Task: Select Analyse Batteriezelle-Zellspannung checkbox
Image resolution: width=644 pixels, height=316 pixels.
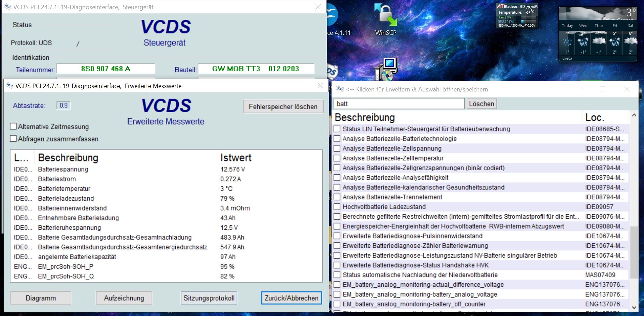Action: [337, 148]
